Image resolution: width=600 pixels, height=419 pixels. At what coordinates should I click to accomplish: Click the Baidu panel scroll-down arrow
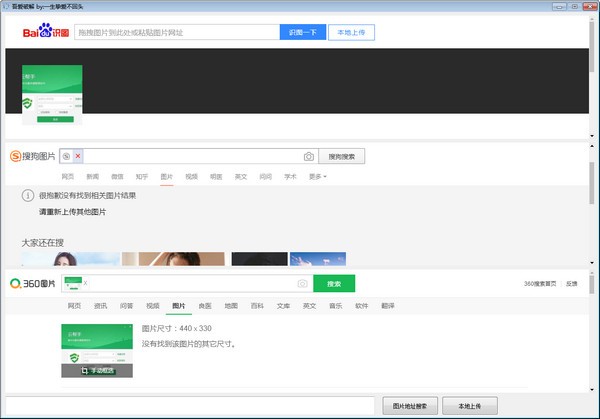[592, 136]
